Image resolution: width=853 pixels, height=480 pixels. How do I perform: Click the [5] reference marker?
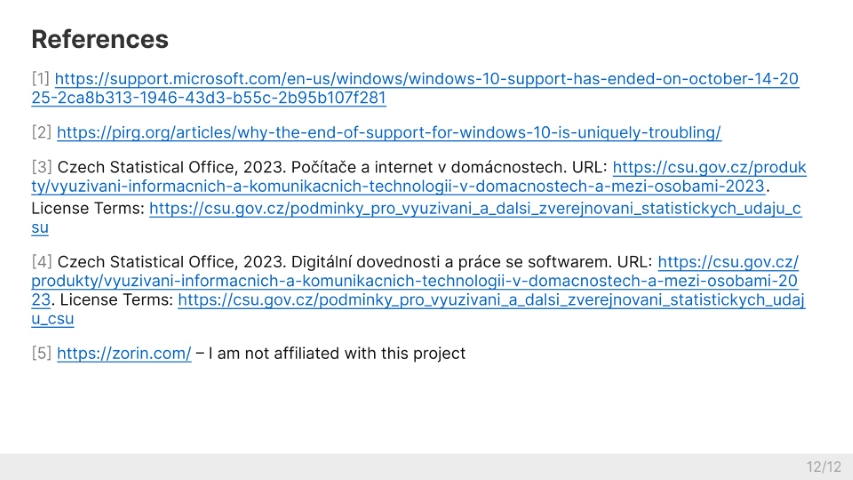click(42, 353)
